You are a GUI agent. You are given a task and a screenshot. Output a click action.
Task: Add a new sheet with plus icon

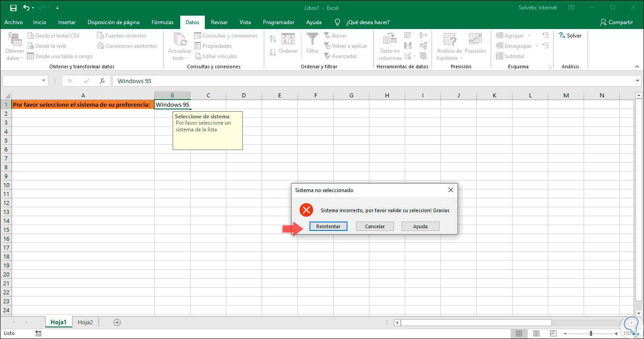pyautogui.click(x=117, y=322)
